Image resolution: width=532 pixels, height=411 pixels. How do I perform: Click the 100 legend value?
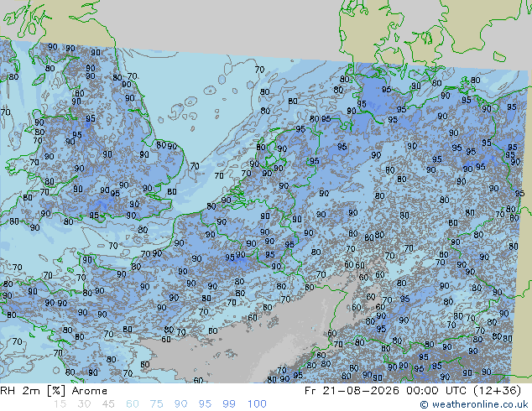tap(257, 404)
